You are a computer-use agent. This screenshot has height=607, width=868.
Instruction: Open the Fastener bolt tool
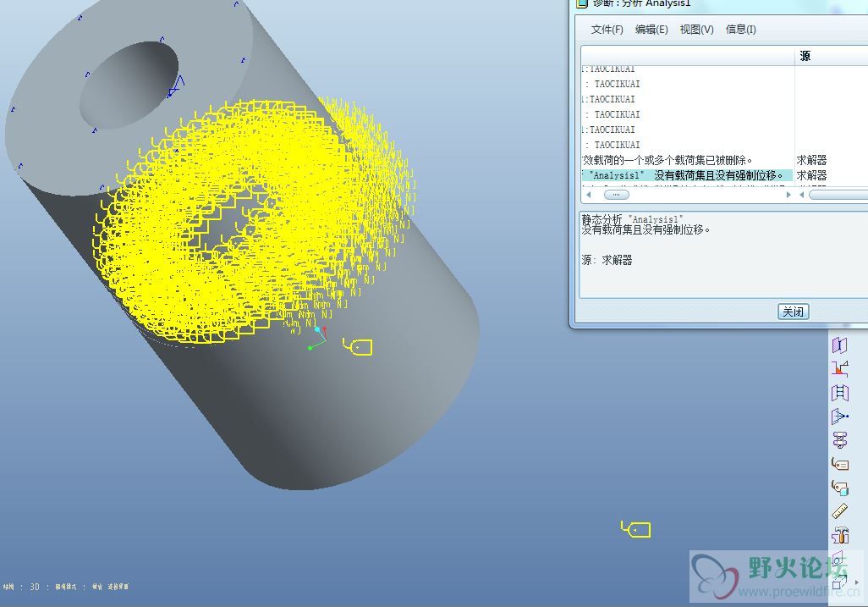(x=840, y=439)
